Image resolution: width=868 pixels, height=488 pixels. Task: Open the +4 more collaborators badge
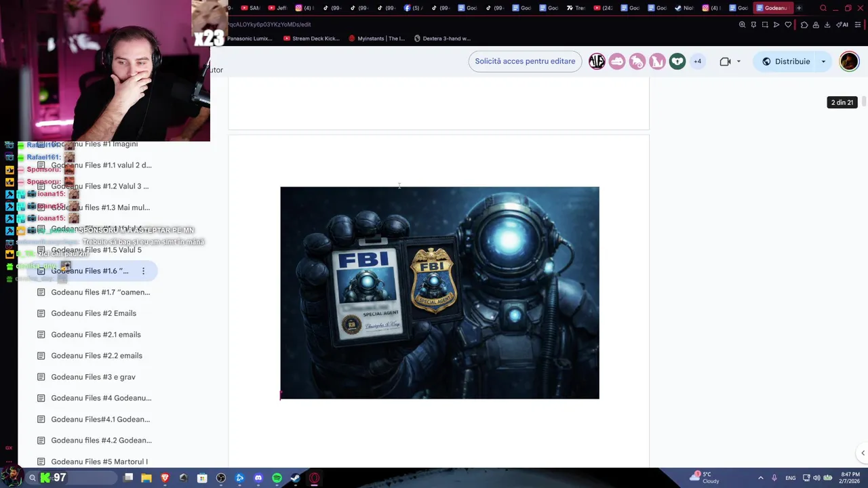pyautogui.click(x=697, y=61)
